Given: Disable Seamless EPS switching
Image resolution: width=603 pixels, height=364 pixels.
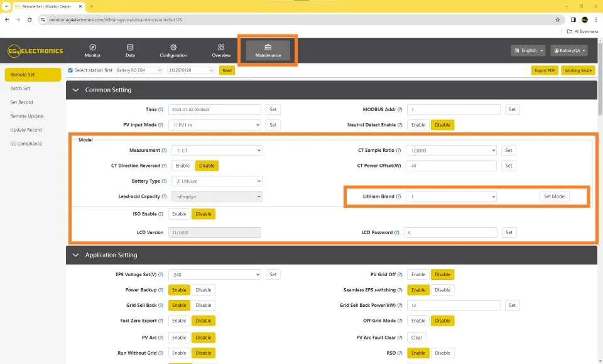Looking at the screenshot, I should 443,290.
